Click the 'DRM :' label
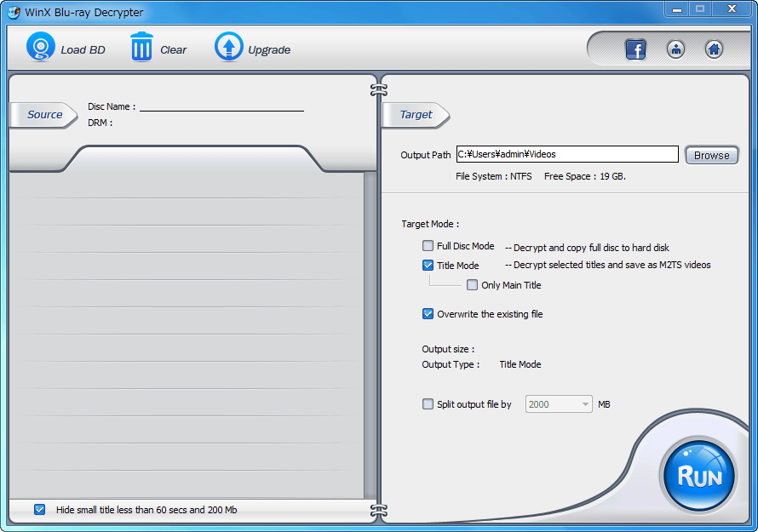Viewport: 758px width, 532px height. click(100, 123)
